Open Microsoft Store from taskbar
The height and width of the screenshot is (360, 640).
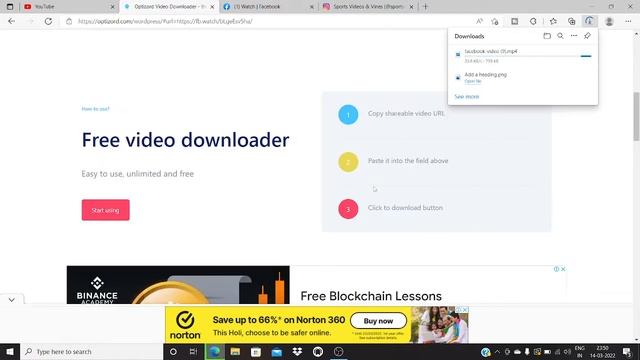pyautogui.click(x=256, y=351)
